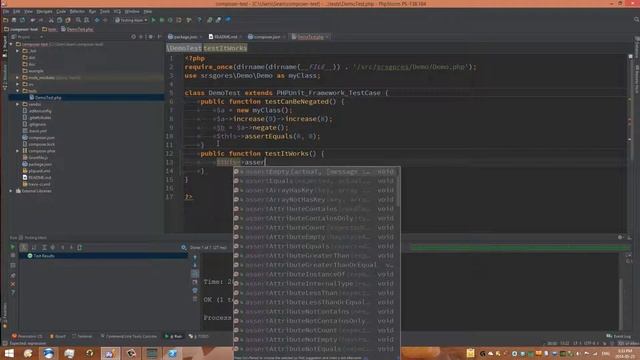Click the Help question mark icon in toolbar

(x=199, y=20)
